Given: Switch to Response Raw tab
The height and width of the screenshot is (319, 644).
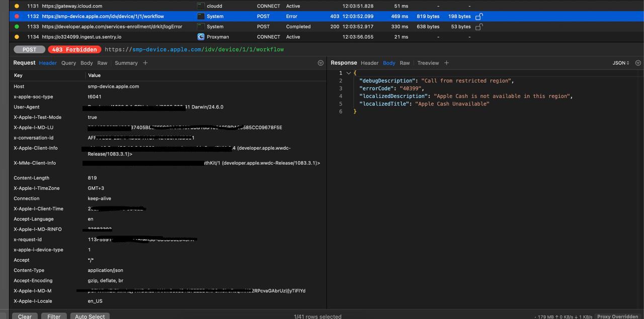Looking at the screenshot, I should (405, 63).
